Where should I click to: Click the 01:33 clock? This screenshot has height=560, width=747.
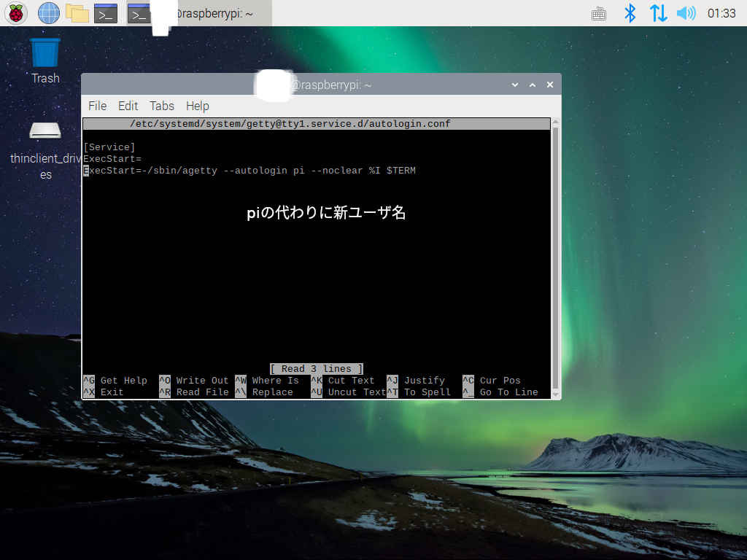721,13
